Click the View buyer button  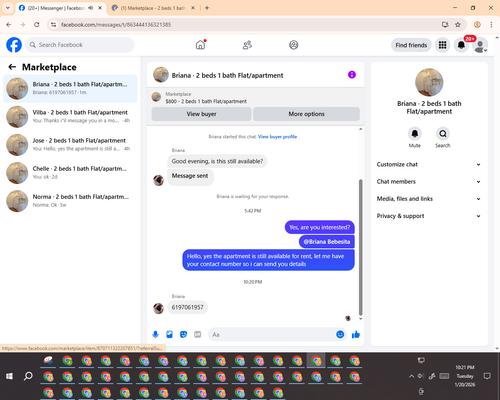pos(201,114)
